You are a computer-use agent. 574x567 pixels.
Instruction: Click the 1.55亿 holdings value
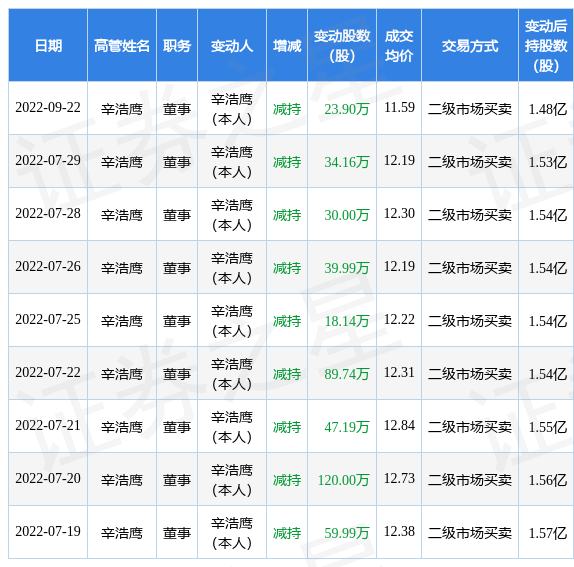tap(548, 427)
